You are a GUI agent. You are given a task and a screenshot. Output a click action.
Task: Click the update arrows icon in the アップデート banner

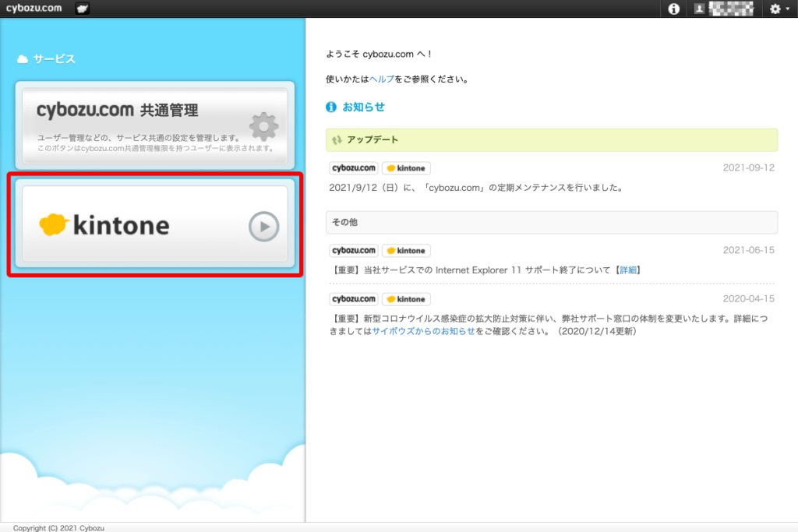[338, 139]
